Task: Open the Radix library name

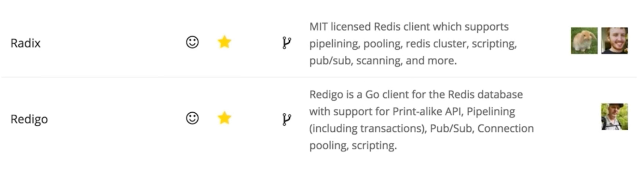Action: pos(25,43)
